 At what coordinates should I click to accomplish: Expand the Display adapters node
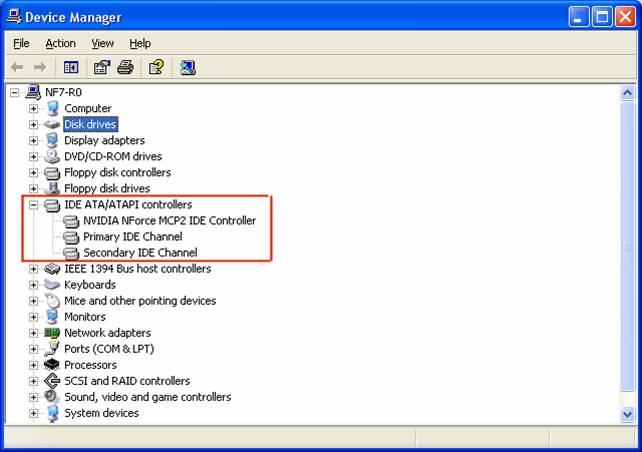pyautogui.click(x=33, y=140)
